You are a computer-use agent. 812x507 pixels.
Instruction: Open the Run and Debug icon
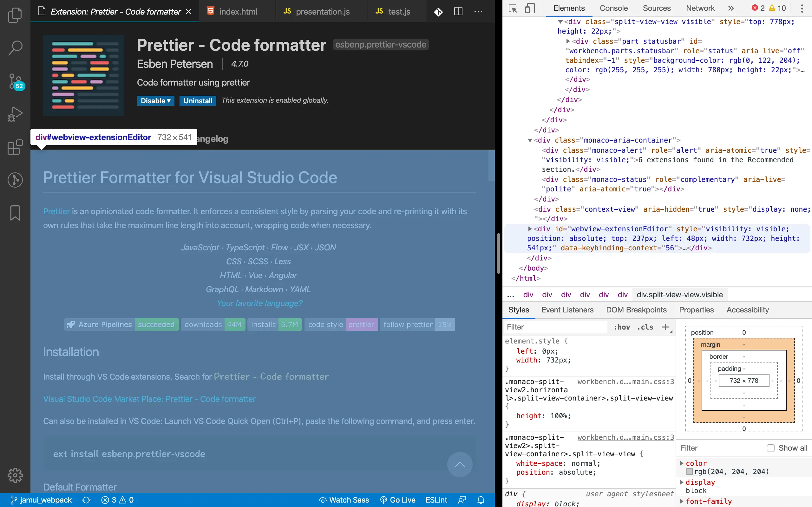(x=15, y=114)
